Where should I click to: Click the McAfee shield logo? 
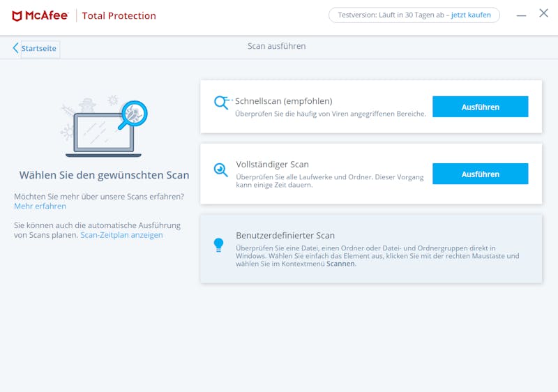pos(17,15)
